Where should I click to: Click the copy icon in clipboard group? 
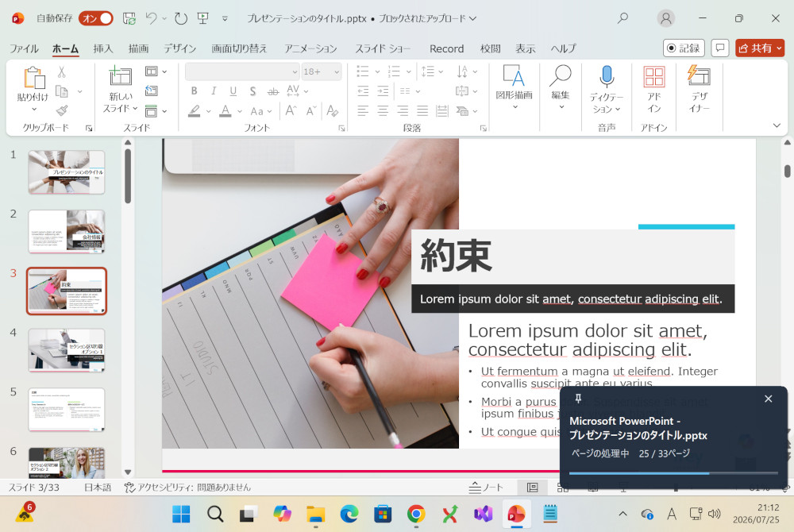(x=62, y=91)
